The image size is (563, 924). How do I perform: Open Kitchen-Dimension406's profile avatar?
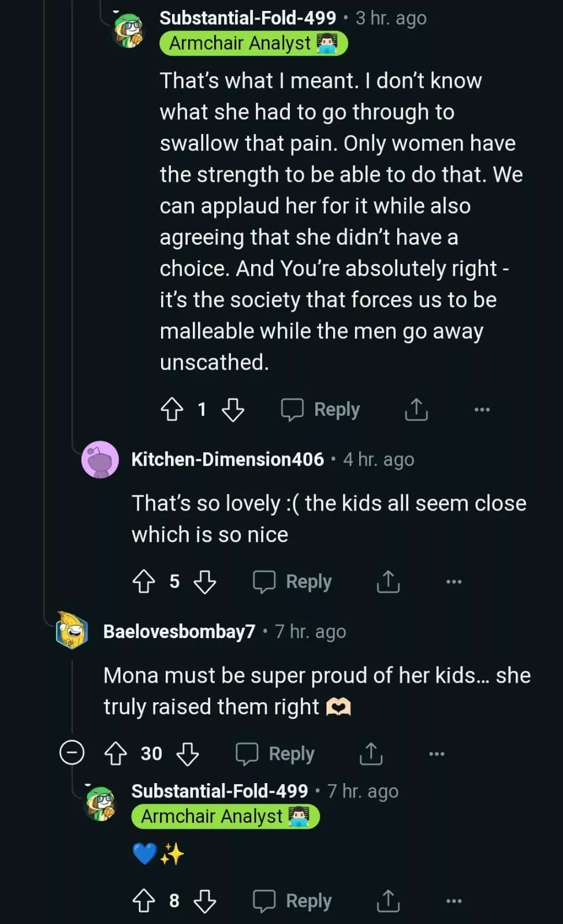click(100, 460)
